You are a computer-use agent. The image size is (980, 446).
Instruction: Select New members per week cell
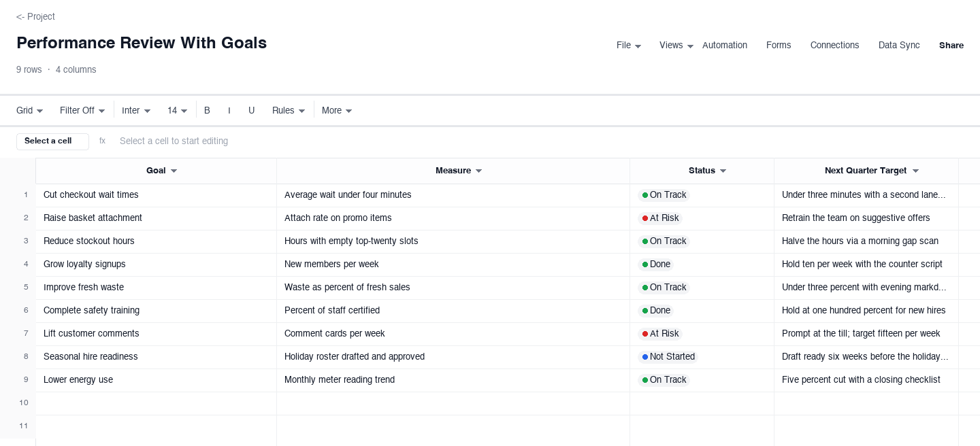(453, 264)
